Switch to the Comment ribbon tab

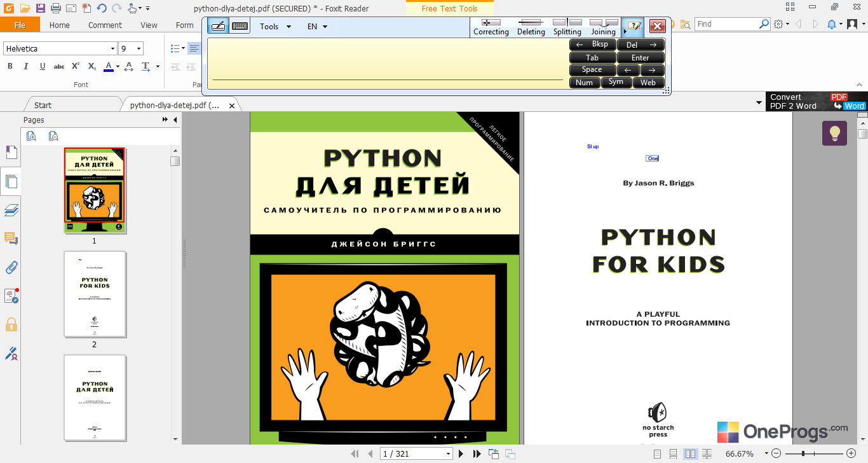105,25
